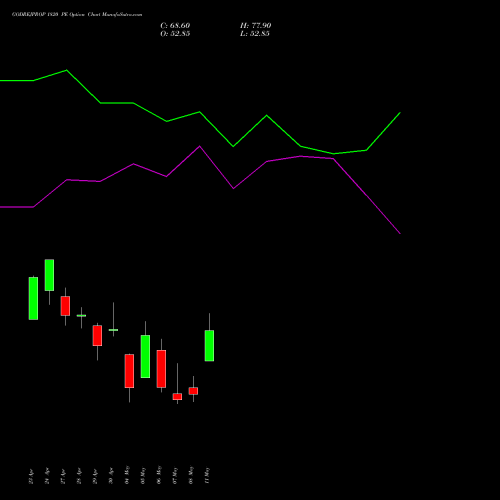
Task: Click the chart title GODREJPROP PE Option Chart
Action: coord(77,15)
